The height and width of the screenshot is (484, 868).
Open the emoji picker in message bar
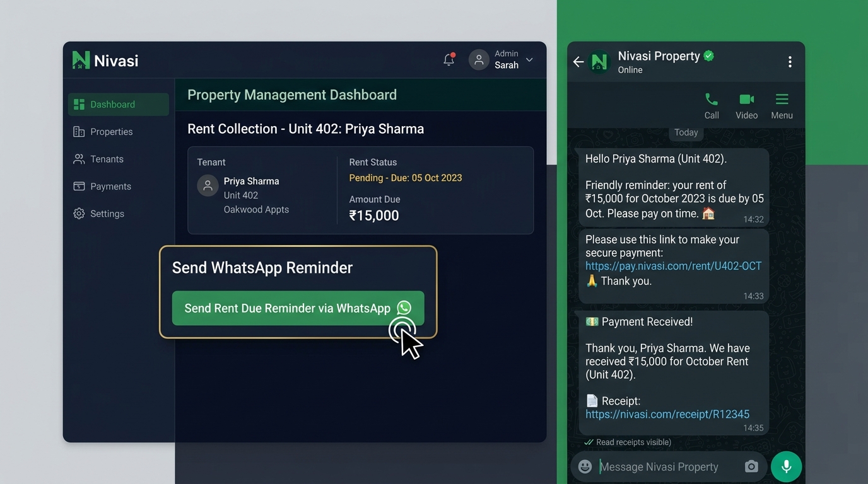585,466
